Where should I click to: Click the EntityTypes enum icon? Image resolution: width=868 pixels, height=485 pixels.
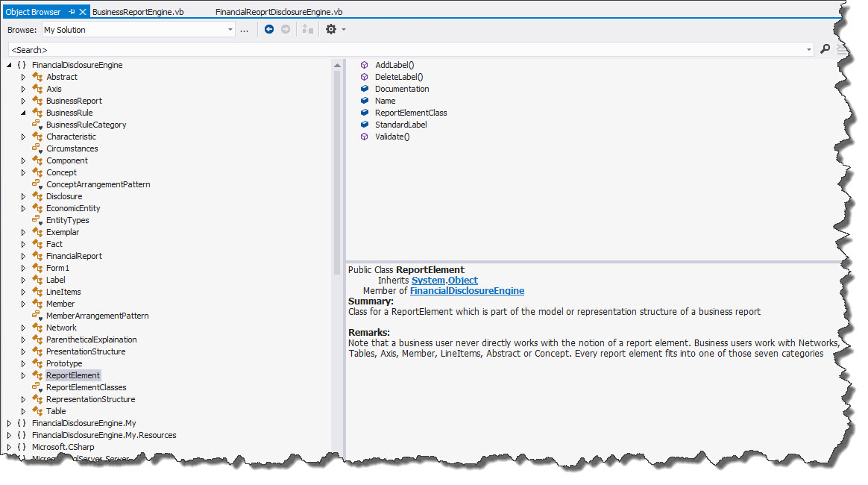tap(37, 220)
